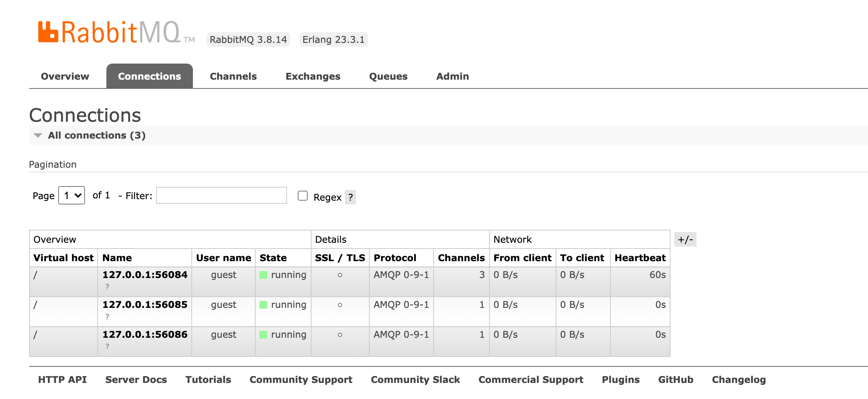Open the Page number dropdown
Viewport: 868px width, 399px height.
click(x=71, y=195)
